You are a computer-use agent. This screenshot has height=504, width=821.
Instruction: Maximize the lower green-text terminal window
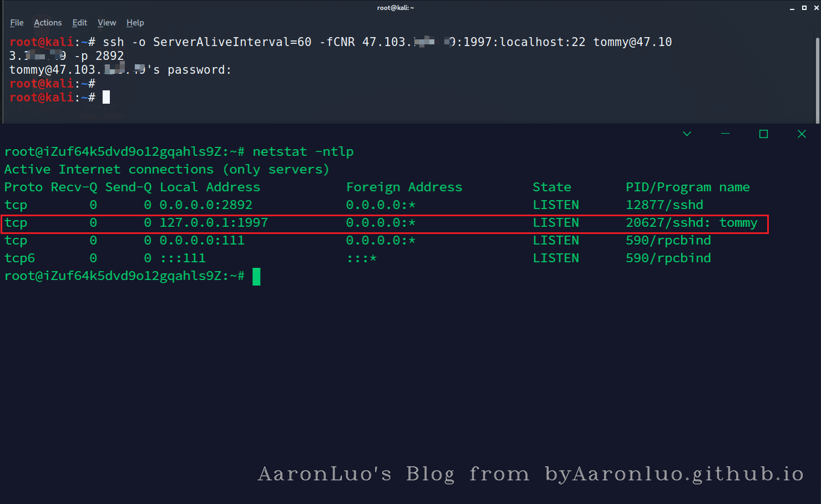(763, 134)
